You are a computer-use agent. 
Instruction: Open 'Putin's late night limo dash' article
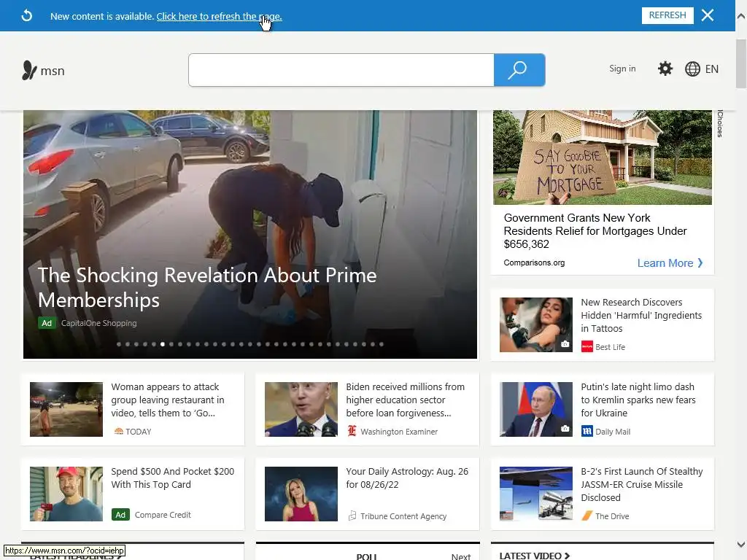point(638,400)
